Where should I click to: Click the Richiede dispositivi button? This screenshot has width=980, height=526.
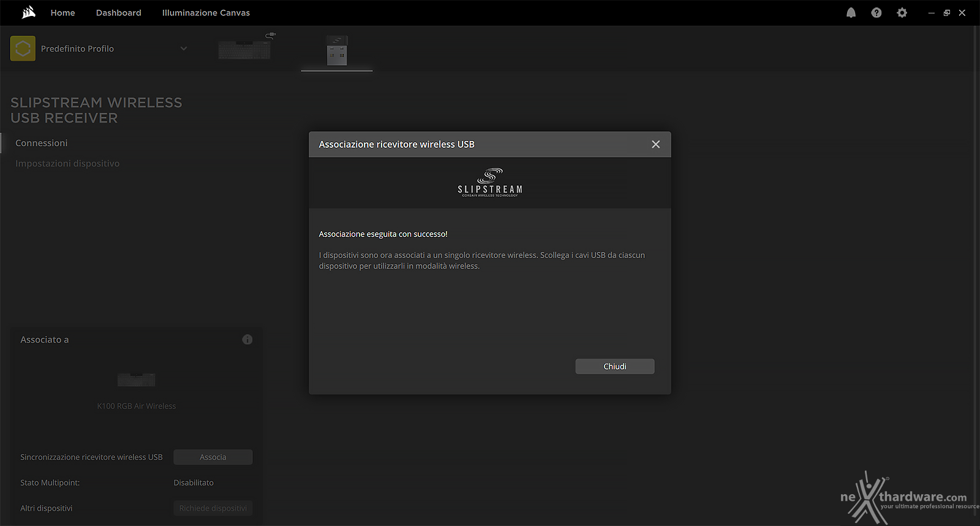tap(213, 508)
